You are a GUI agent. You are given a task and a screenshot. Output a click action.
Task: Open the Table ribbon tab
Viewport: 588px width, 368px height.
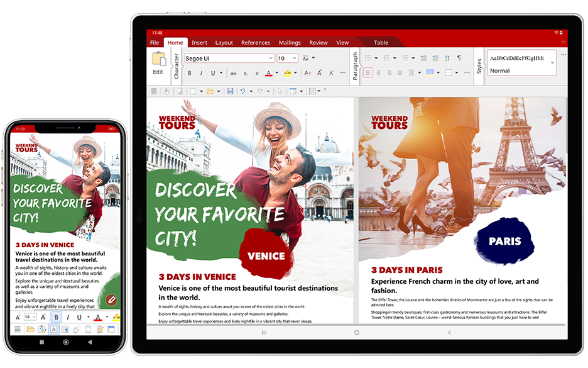tap(381, 43)
